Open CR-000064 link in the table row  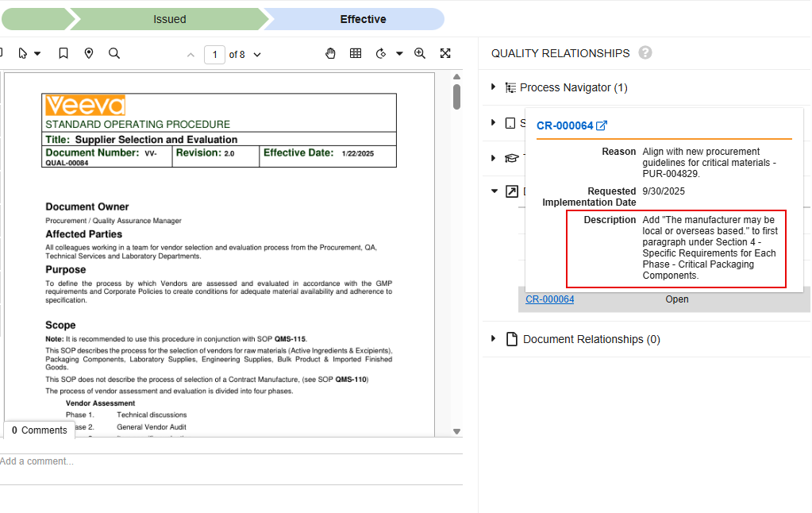549,299
